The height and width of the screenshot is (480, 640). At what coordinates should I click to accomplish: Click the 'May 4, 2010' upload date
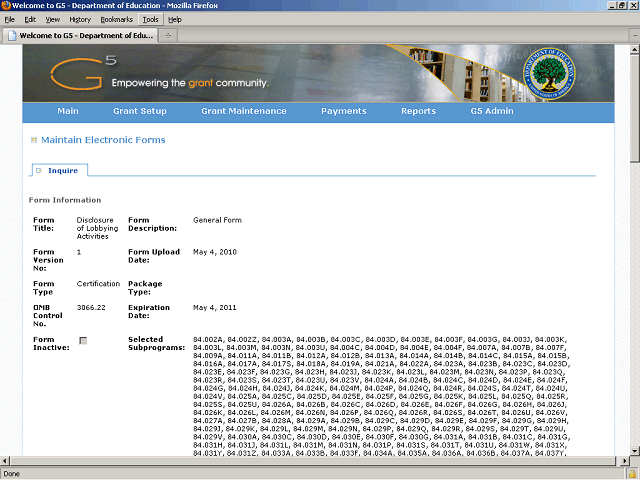(215, 252)
